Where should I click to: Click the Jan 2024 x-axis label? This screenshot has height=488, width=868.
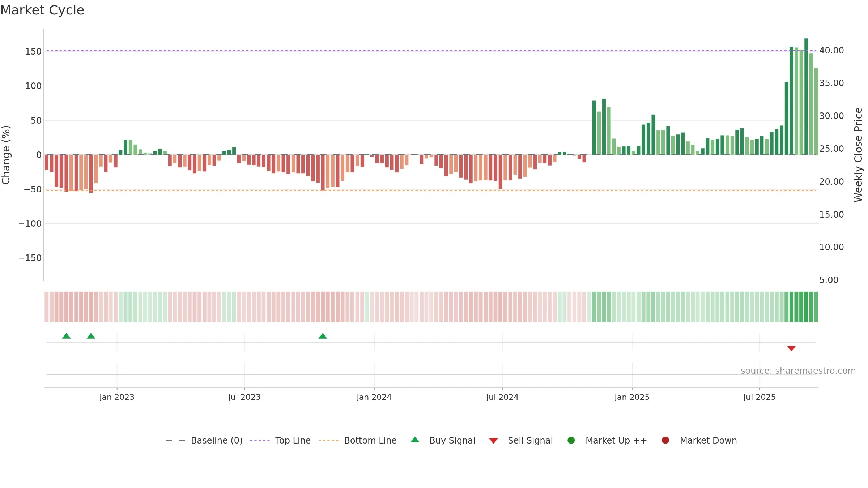pos(374,397)
